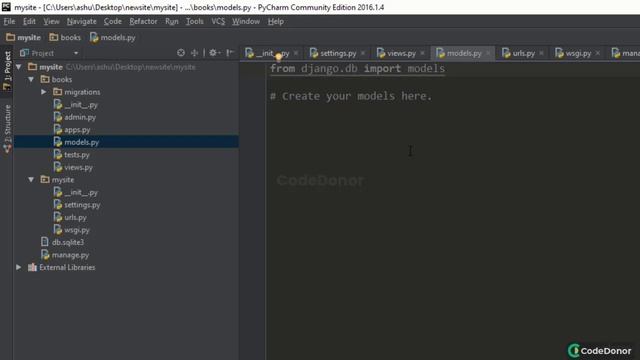Open the Project panel settings gear
Screen dimensions: 640x360
(213, 53)
